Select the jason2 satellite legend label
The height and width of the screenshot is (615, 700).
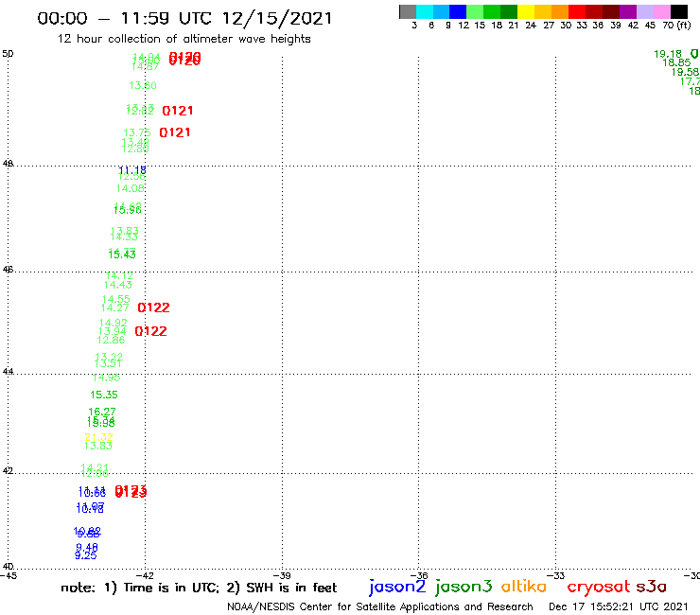click(397, 587)
